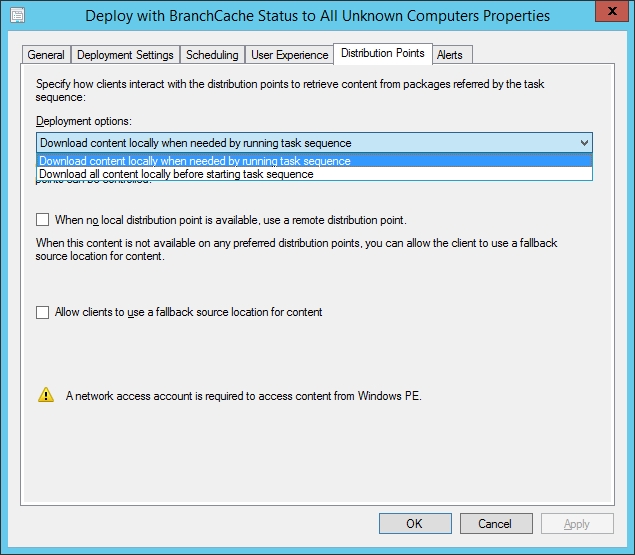Collapse the Deployment options dropdown arrow
The height and width of the screenshot is (555, 635).
click(x=584, y=143)
